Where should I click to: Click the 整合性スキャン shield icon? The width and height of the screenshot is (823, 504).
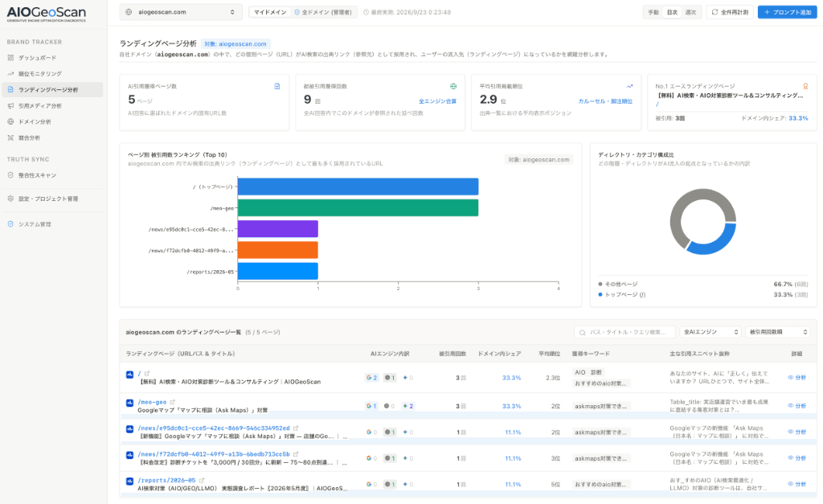(x=10, y=175)
